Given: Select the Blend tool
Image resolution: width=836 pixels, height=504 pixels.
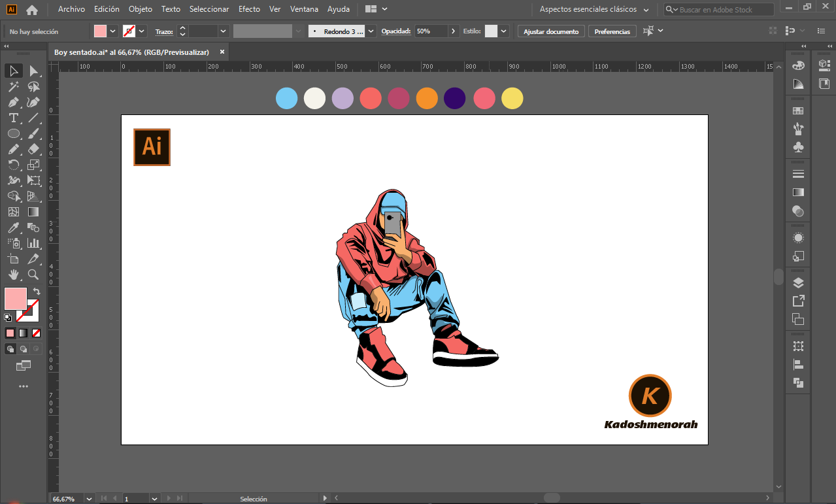Looking at the screenshot, I should tap(33, 227).
